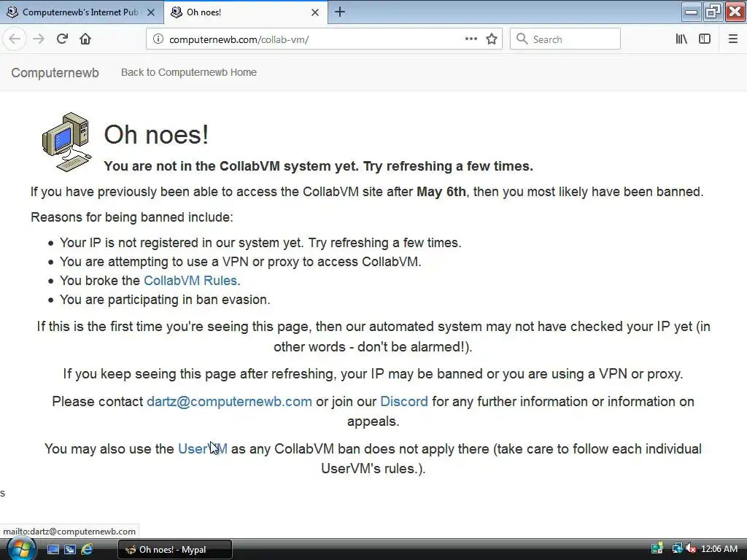
Task: Toggle the sidebar view icon
Action: (705, 39)
